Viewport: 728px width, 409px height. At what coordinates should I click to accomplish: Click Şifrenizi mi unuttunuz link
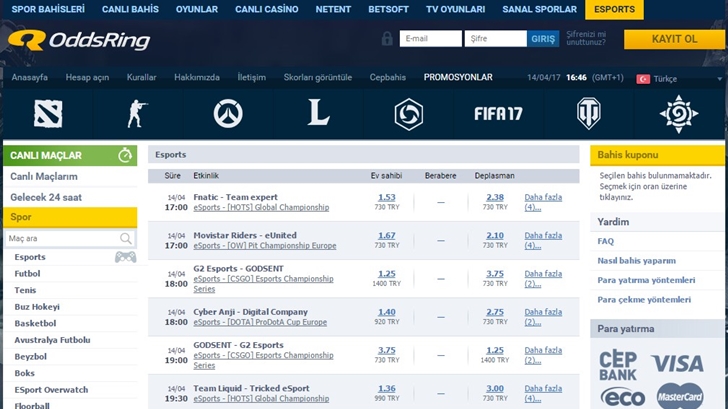(x=586, y=38)
